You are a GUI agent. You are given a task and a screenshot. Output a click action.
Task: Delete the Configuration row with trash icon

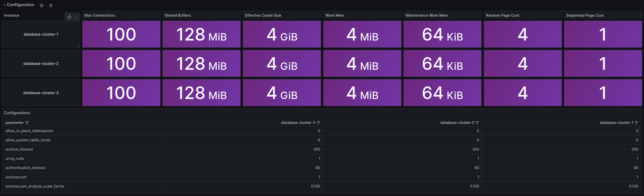51,5
